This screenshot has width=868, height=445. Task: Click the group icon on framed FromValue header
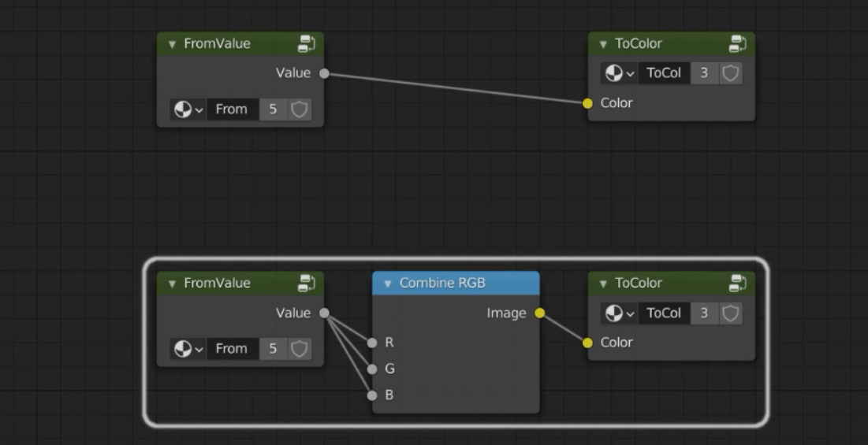pos(307,284)
